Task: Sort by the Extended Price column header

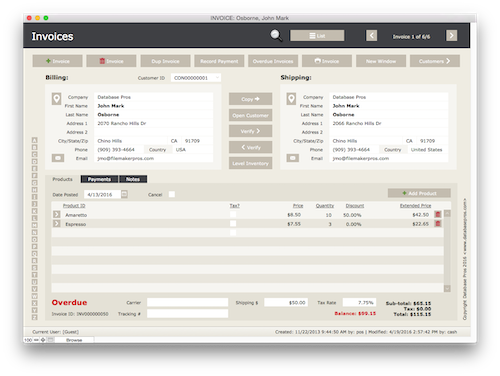Action: [415, 206]
